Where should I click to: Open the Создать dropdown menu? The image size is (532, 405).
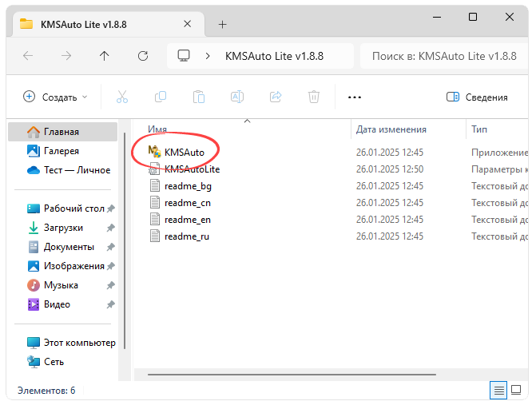pos(55,97)
